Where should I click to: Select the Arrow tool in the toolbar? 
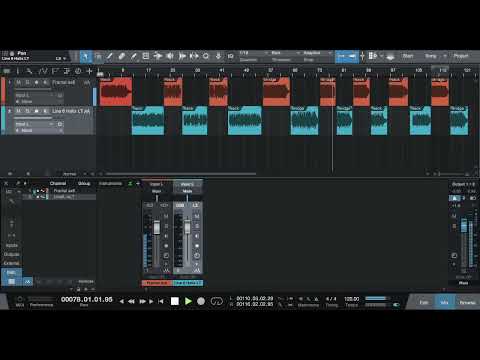[86, 56]
